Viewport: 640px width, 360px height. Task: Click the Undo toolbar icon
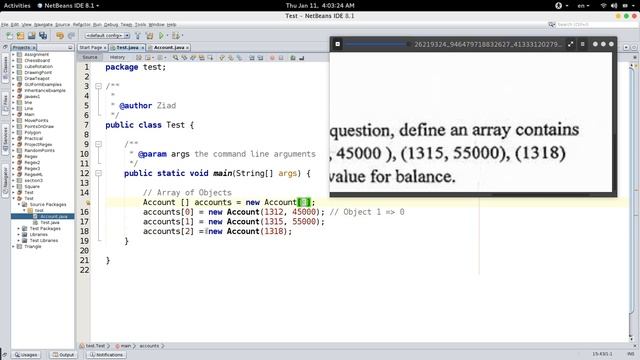[x=60, y=36]
